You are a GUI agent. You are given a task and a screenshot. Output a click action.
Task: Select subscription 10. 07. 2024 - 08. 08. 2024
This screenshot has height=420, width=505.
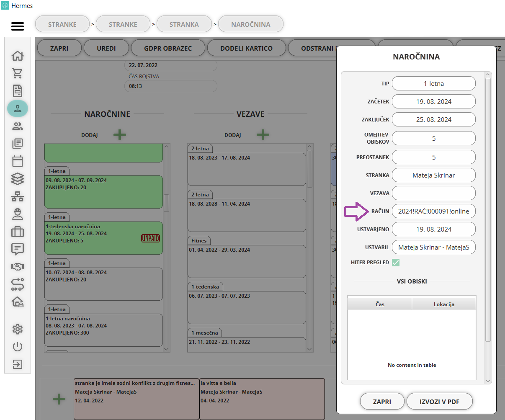tap(103, 284)
